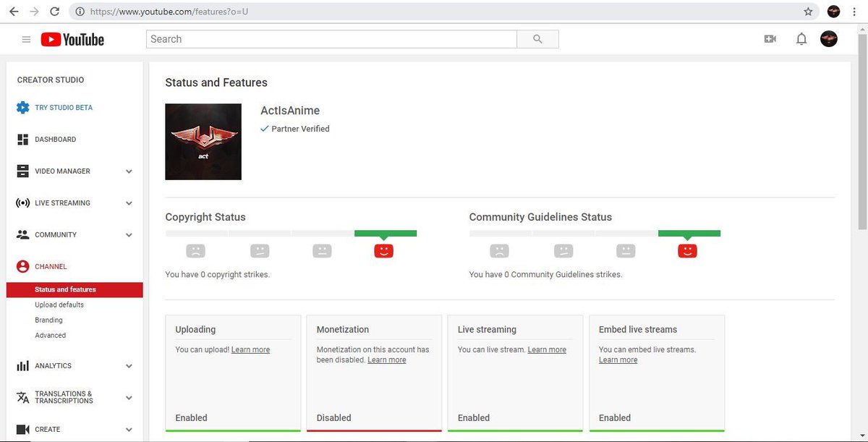Viewport: 868px width, 442px height.
Task: Open the upload video camera icon
Action: [x=770, y=39]
